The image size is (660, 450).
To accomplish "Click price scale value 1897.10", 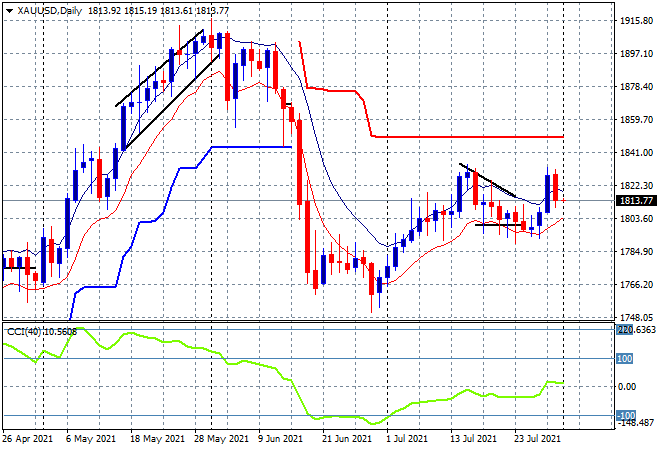I will [636, 53].
